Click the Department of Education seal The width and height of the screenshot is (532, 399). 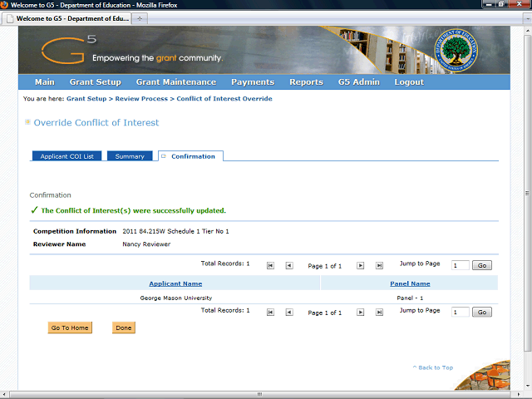click(x=456, y=50)
